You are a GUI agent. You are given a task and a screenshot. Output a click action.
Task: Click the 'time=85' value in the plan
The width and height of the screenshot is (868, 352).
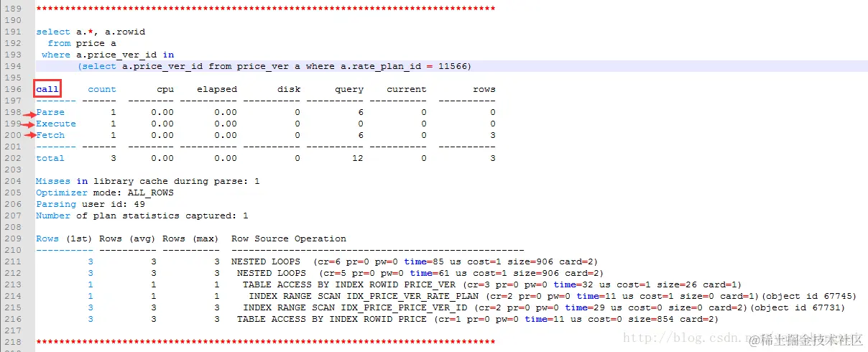[x=424, y=261]
